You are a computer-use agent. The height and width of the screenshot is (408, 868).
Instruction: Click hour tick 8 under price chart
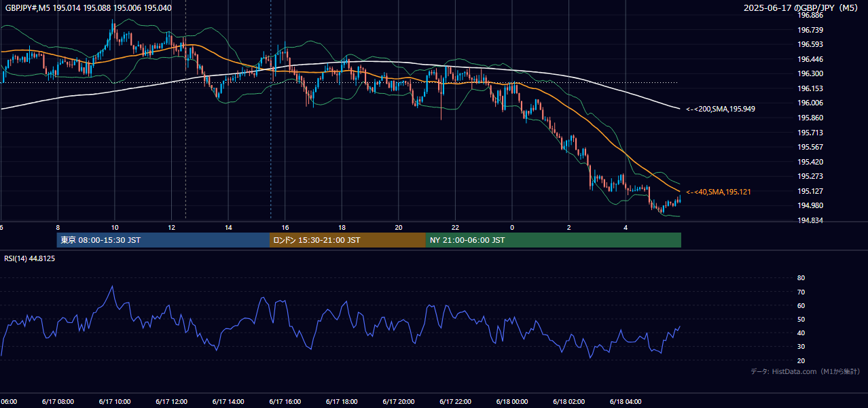pos(58,227)
